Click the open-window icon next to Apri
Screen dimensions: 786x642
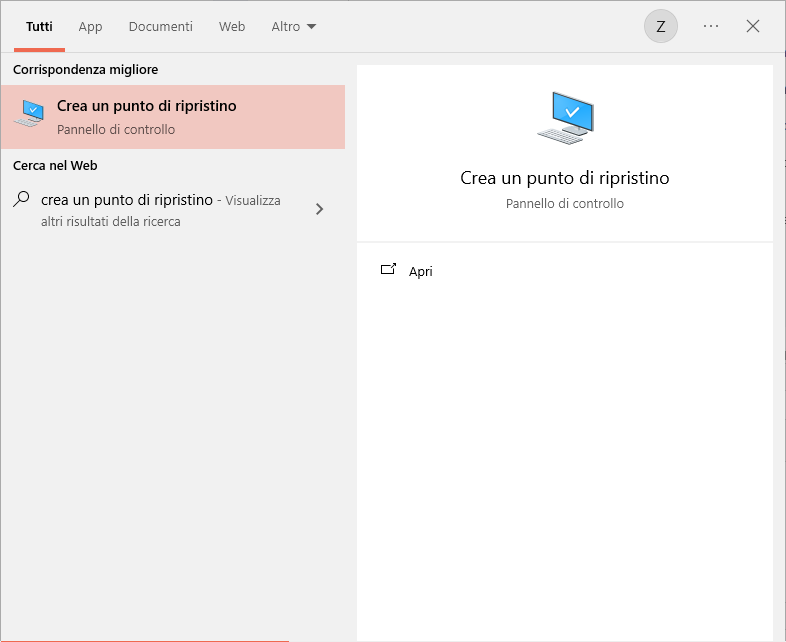[x=389, y=270]
